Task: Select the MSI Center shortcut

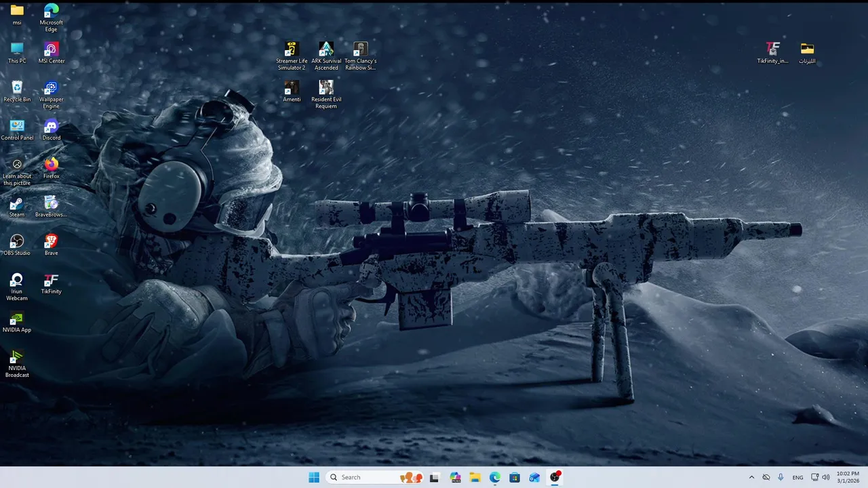Action: [51, 53]
